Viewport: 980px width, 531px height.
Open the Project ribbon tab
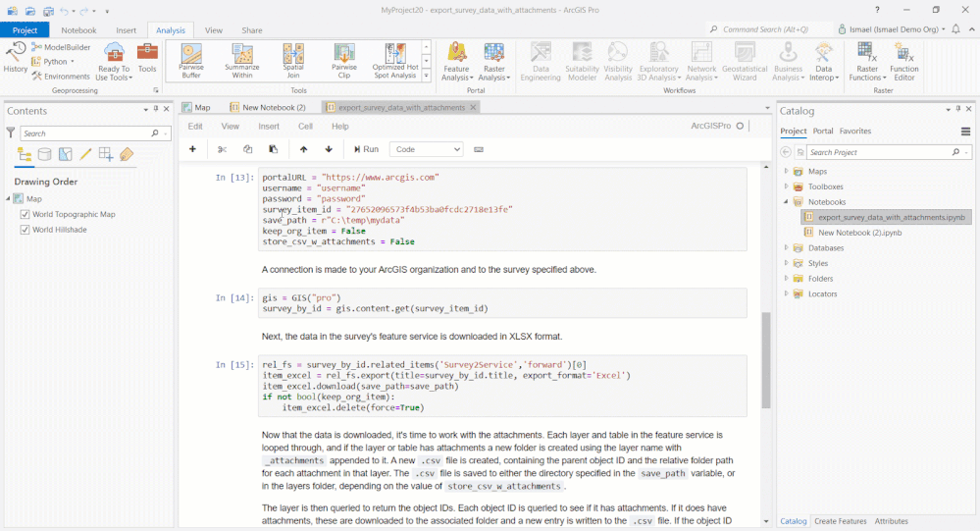pyautogui.click(x=25, y=30)
